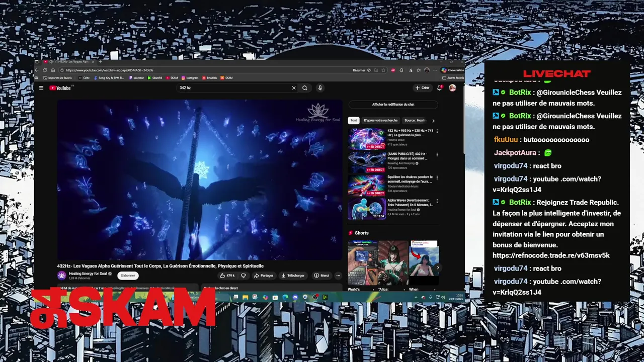Click the 'Partager' share button
The height and width of the screenshot is (362, 644).
tap(264, 276)
